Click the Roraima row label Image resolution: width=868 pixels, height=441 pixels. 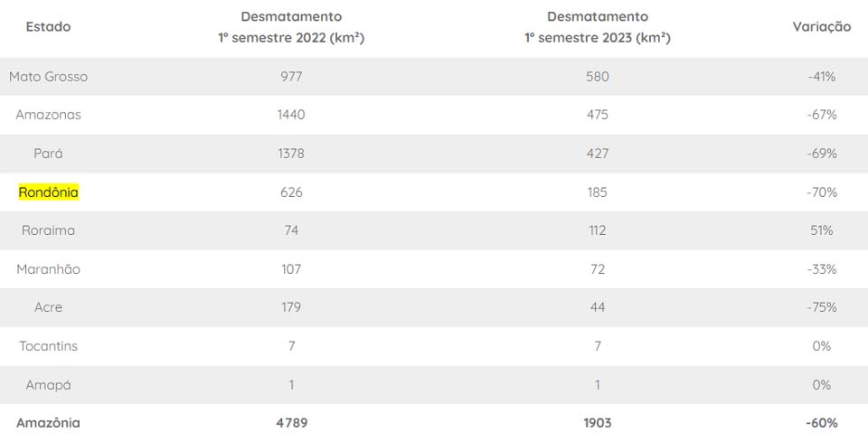click(x=49, y=230)
